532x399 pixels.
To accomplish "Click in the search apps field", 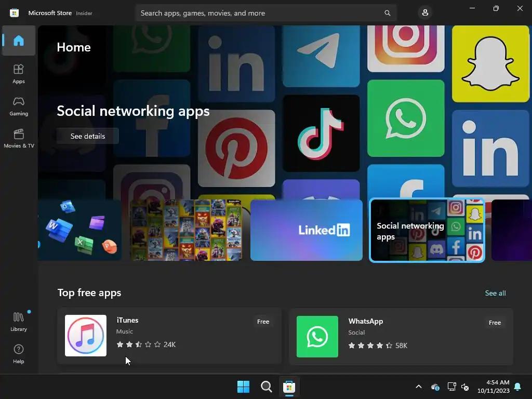I will click(x=266, y=13).
